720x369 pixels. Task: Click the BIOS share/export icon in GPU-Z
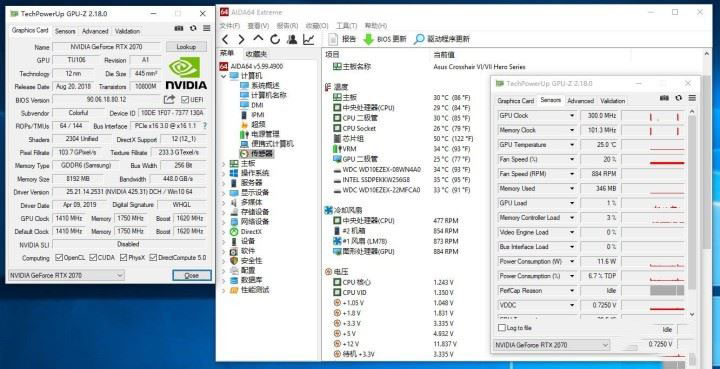pos(169,99)
